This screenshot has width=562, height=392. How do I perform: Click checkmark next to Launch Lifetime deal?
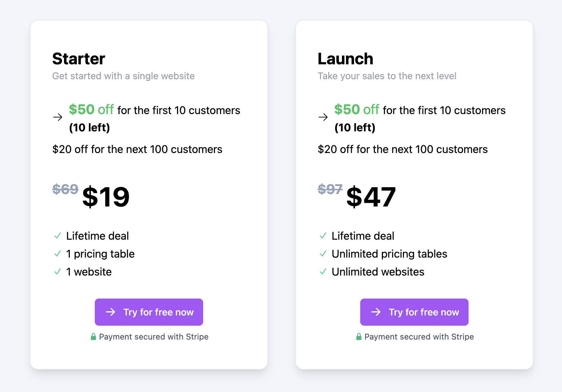click(x=323, y=236)
